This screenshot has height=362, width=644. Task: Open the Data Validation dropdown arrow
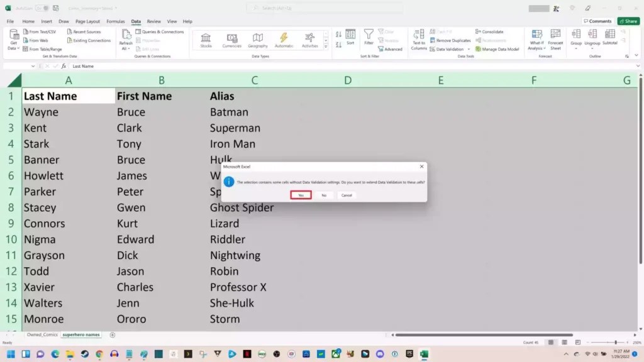tap(468, 48)
